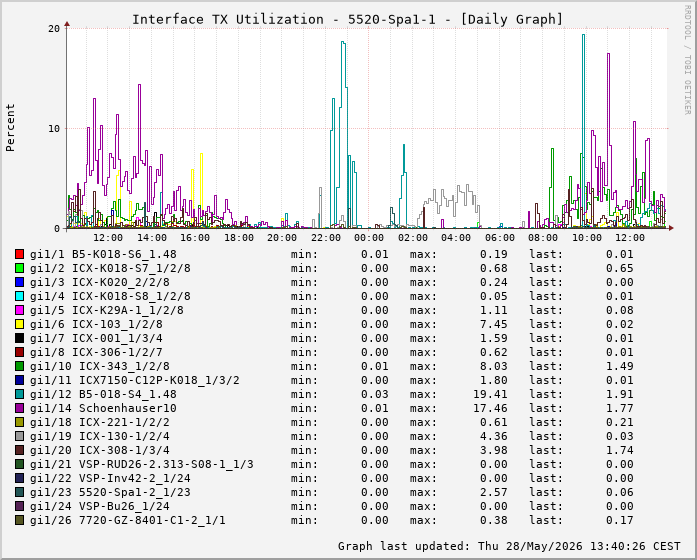Click legend label gi1/7 ICX-001_1/3/4
Screen dimensions: 697x560
(96, 338)
